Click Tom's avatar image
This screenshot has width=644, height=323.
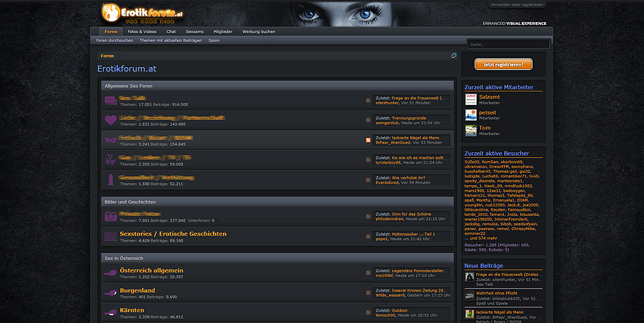pos(471,131)
